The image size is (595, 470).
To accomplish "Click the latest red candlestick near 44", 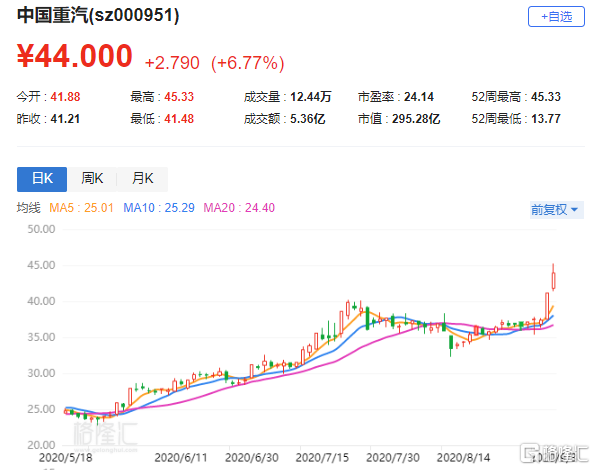I will 554,280.
